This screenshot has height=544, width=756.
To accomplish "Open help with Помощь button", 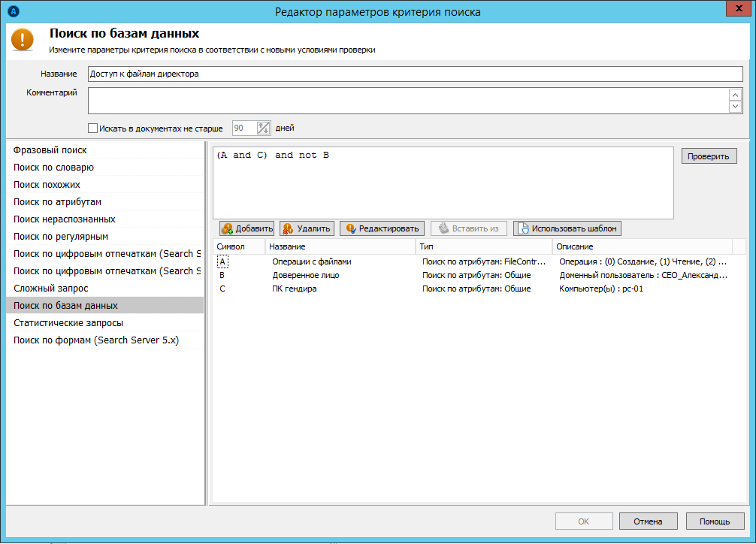I will [714, 521].
